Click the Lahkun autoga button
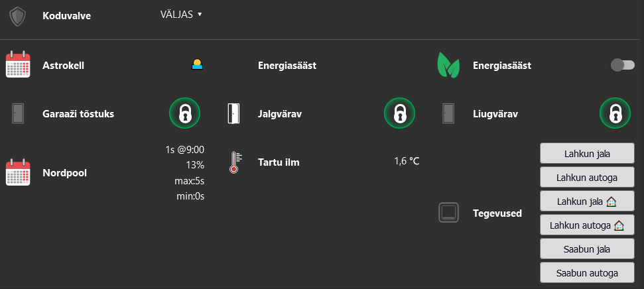The height and width of the screenshot is (289, 644). click(x=587, y=178)
